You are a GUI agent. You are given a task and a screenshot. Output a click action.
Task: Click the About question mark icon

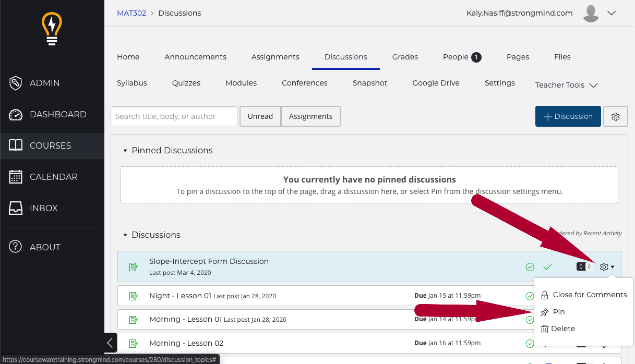pyautogui.click(x=16, y=247)
